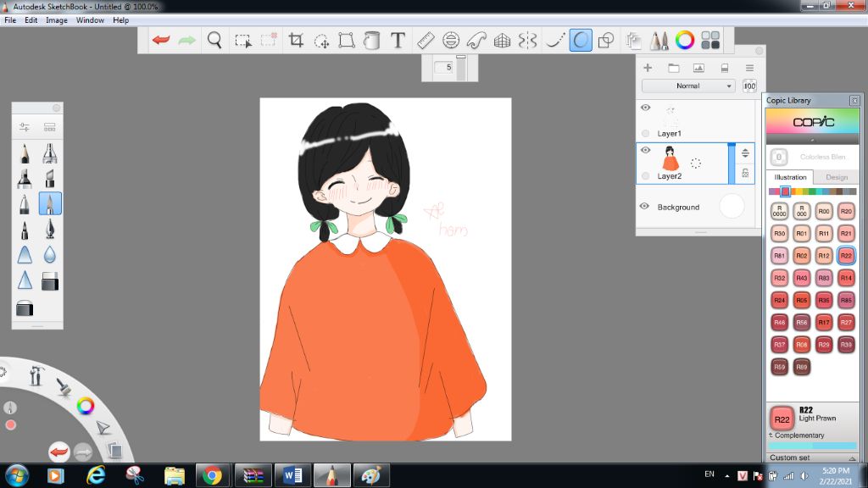Pick the water drop Smear brush

pyautogui.click(x=50, y=254)
